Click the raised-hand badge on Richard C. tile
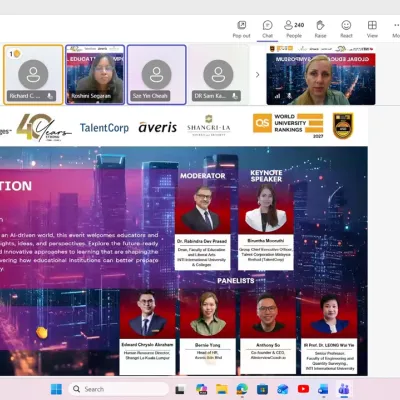The width and height of the screenshot is (400, 400). point(15,53)
